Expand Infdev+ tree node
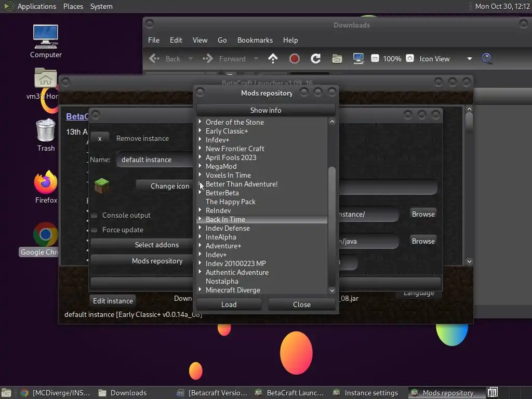This screenshot has width=532, height=399. click(200, 139)
